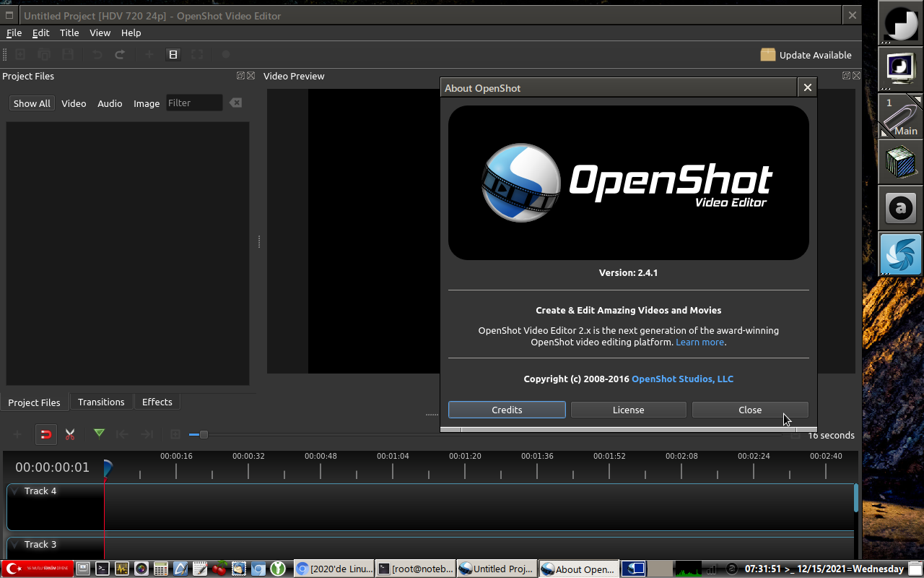Image resolution: width=924 pixels, height=578 pixels.
Task: Close the Project Files panel
Action: pyautogui.click(x=250, y=76)
